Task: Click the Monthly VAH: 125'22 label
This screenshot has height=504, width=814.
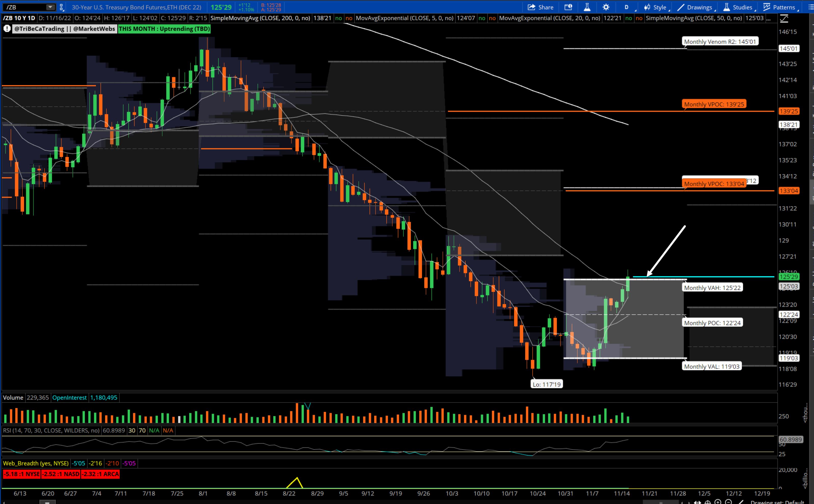Action: click(712, 288)
